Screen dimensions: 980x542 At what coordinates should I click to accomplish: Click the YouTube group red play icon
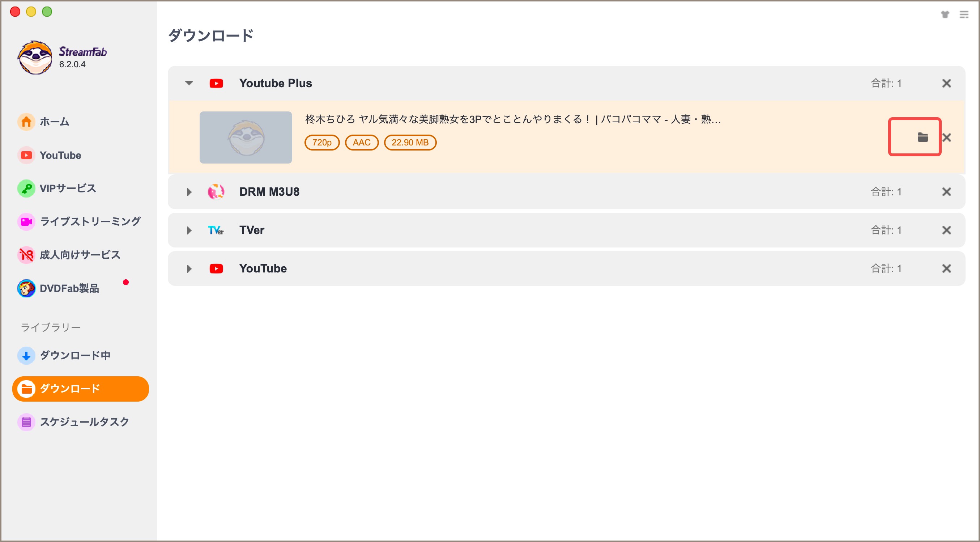(216, 269)
